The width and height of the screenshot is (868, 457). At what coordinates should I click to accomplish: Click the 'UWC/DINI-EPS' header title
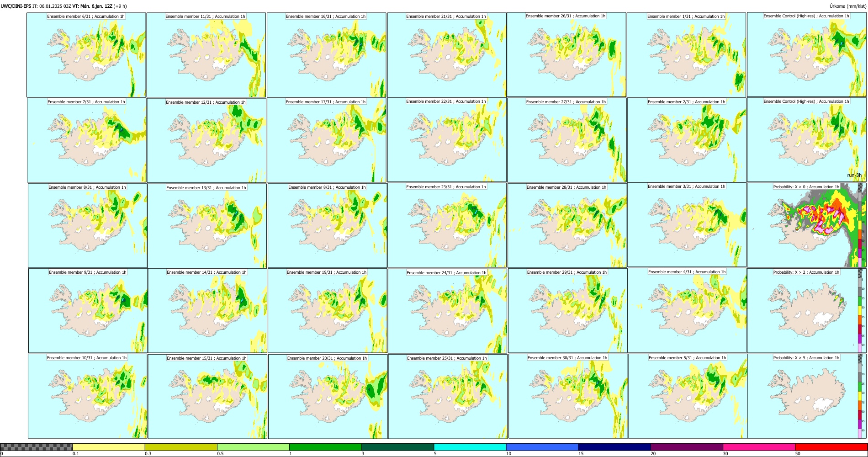[x=16, y=6]
